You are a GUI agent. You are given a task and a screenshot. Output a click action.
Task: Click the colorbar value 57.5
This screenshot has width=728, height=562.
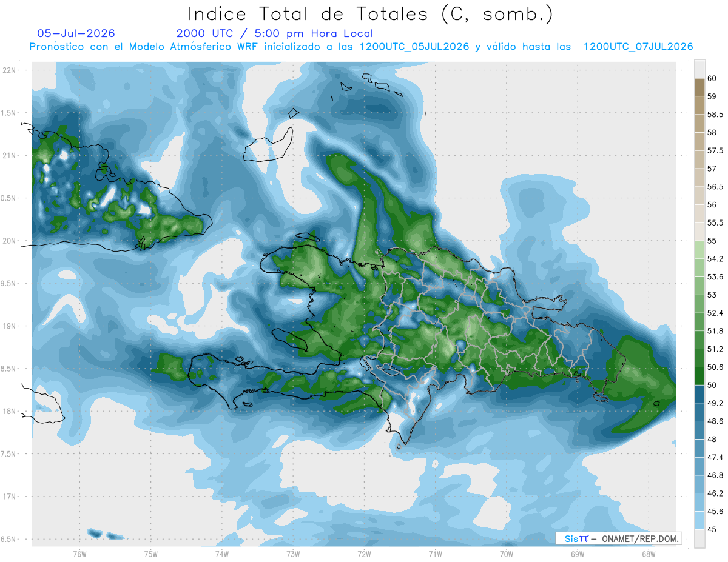(x=715, y=150)
